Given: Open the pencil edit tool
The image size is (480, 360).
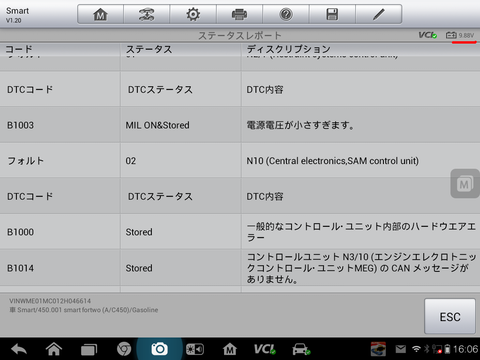Looking at the screenshot, I should click(x=379, y=14).
